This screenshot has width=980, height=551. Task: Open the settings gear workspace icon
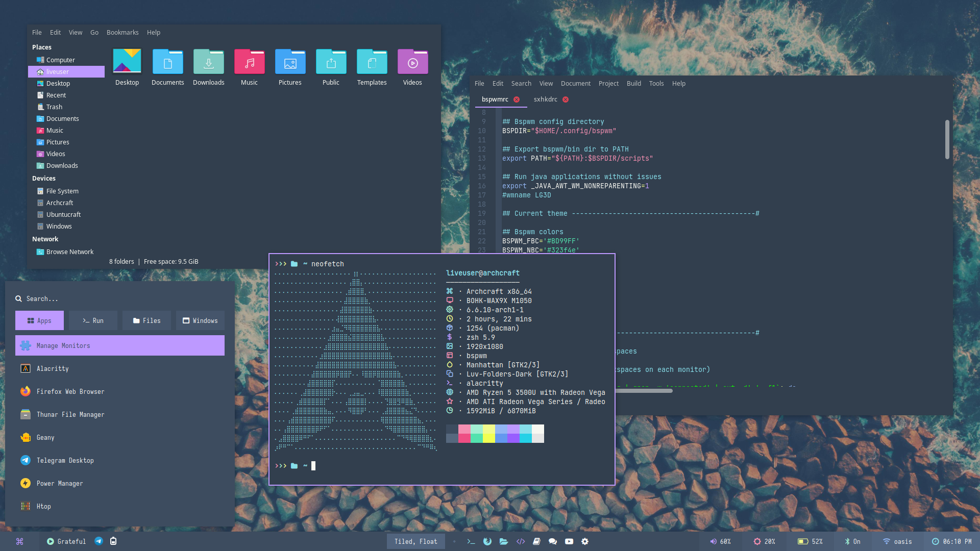585,541
